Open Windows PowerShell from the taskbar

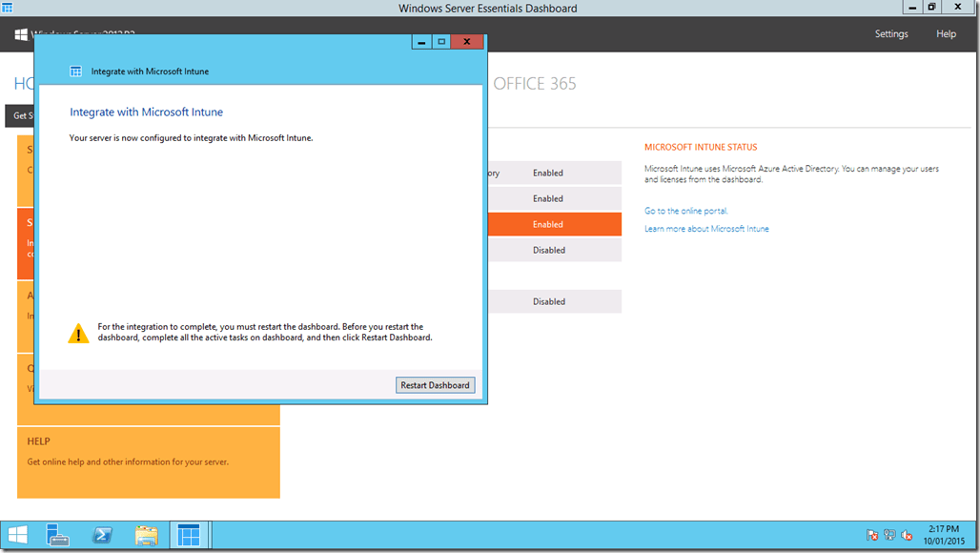click(101, 535)
